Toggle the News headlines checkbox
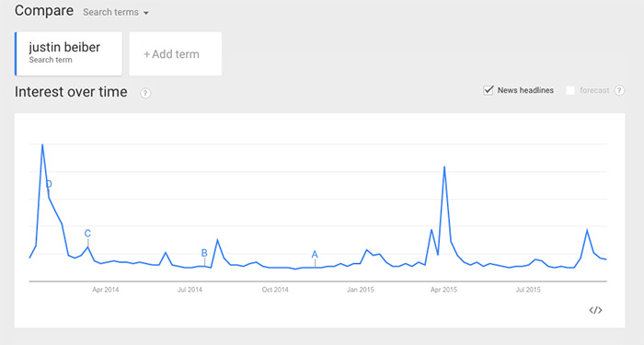The image size is (644, 345). click(x=488, y=90)
